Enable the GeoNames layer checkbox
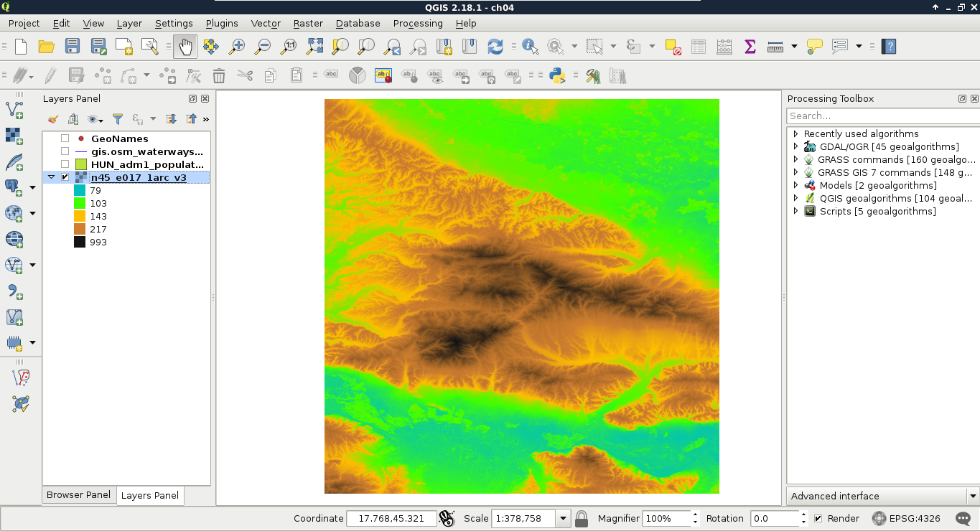 [x=65, y=138]
